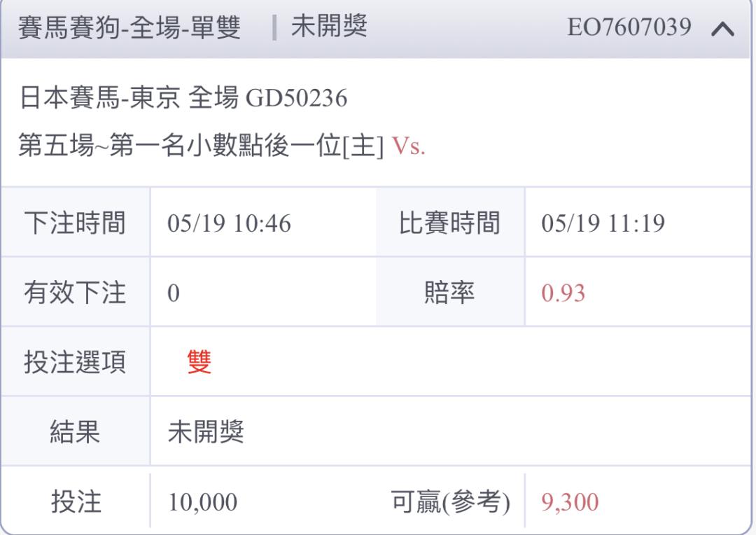The height and width of the screenshot is (535, 756).
Task: Collapse the bet card with the chevron icon
Action: tap(722, 29)
